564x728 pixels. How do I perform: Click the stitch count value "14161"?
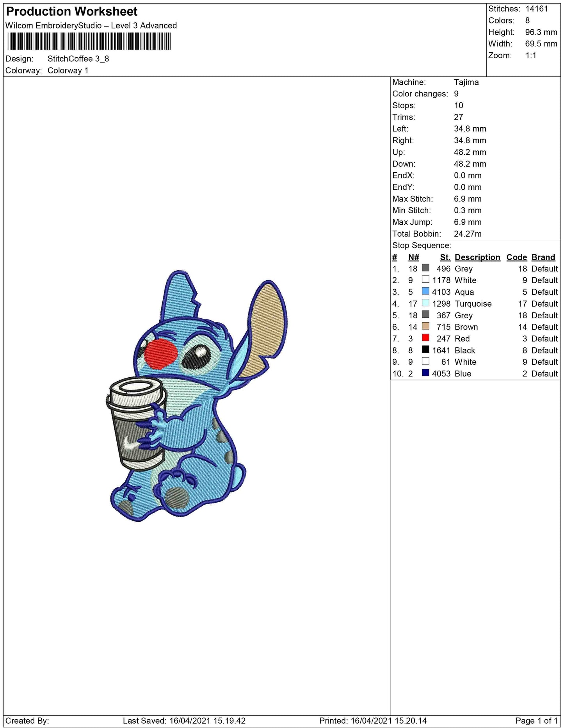(537, 9)
